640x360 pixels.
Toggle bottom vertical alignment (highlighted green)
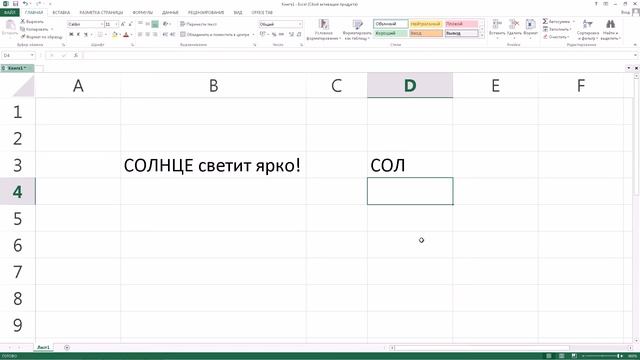(x=155, y=24)
